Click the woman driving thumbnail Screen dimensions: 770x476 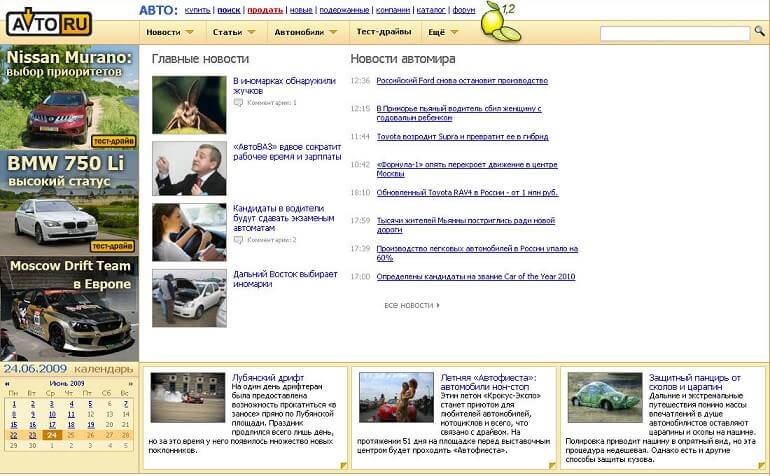coord(189,232)
